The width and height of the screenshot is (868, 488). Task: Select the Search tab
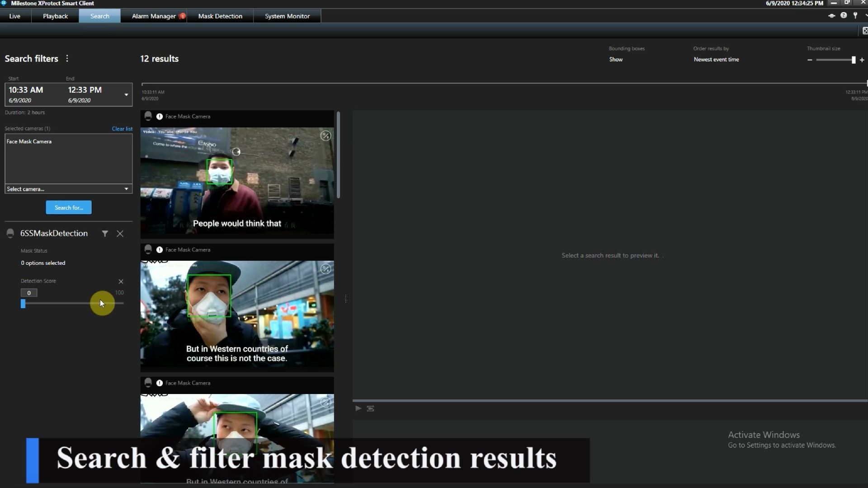(x=99, y=16)
